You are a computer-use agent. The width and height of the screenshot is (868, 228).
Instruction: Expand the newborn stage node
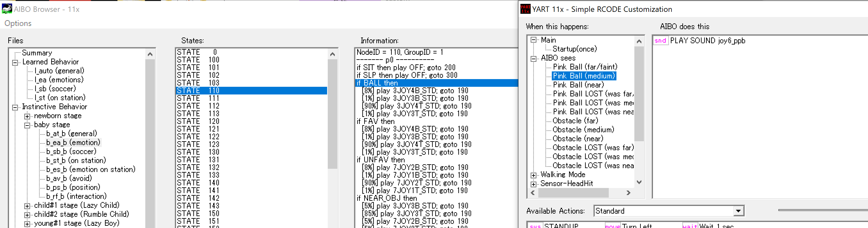[27, 116]
